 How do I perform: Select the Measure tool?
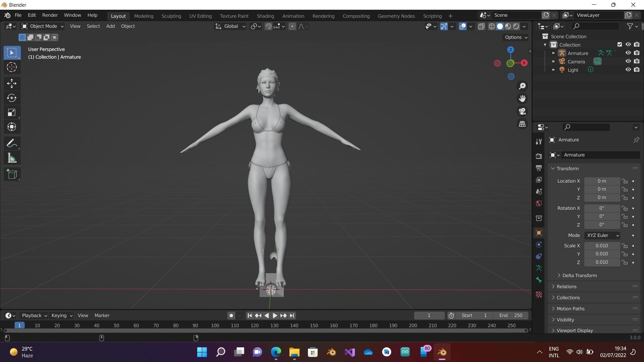click(12, 158)
